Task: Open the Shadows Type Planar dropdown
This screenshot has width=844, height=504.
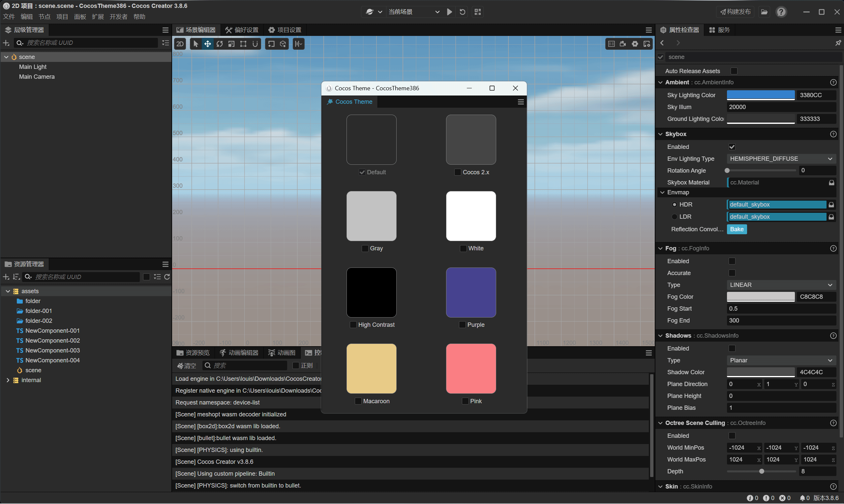Action: click(781, 360)
